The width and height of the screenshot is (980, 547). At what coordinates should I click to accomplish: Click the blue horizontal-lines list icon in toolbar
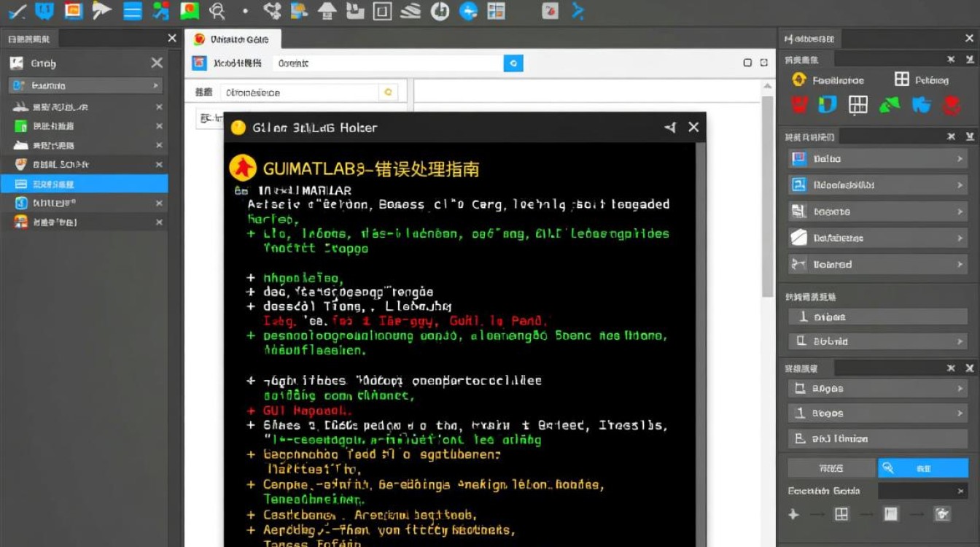pyautogui.click(x=132, y=10)
